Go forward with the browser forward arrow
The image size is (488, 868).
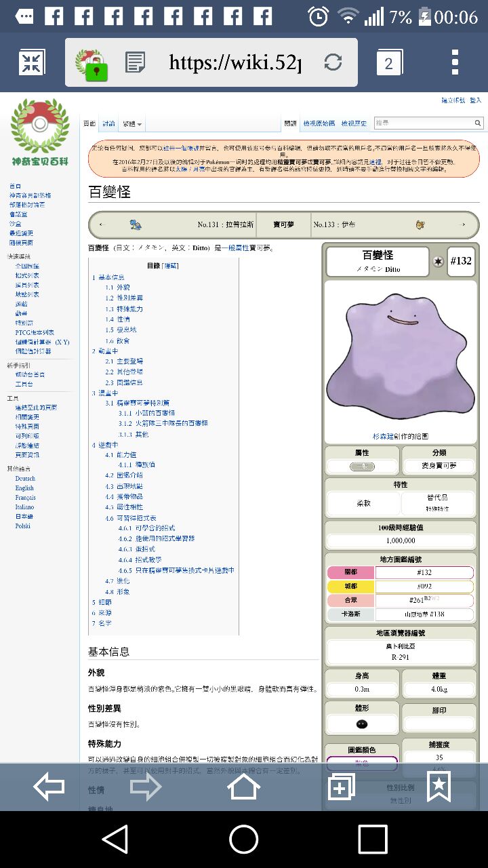pos(146,787)
